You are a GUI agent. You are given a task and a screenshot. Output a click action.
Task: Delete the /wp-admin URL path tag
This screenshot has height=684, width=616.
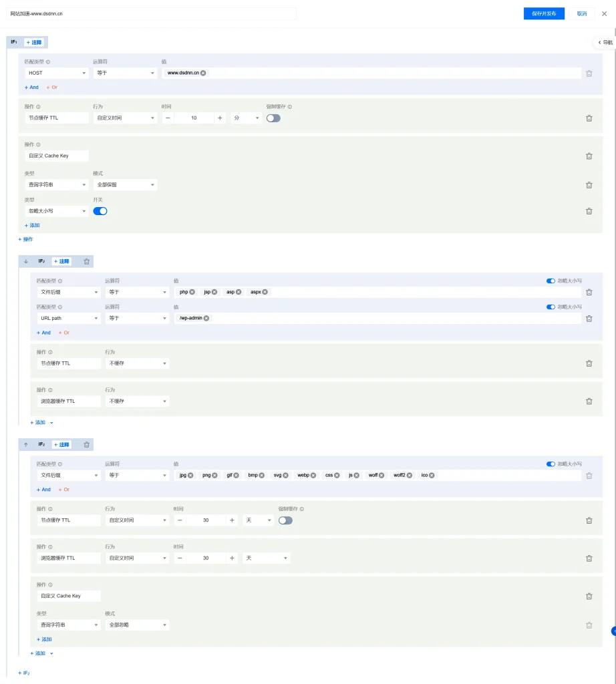206,319
